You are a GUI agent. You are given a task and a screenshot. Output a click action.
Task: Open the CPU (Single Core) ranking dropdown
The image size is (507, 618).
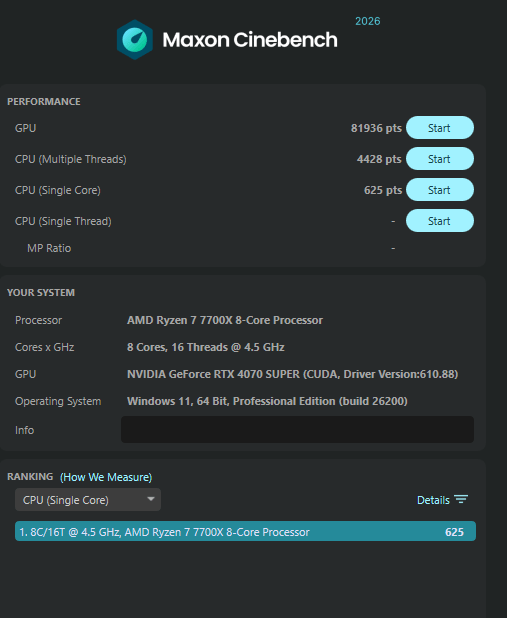pyautogui.click(x=88, y=500)
